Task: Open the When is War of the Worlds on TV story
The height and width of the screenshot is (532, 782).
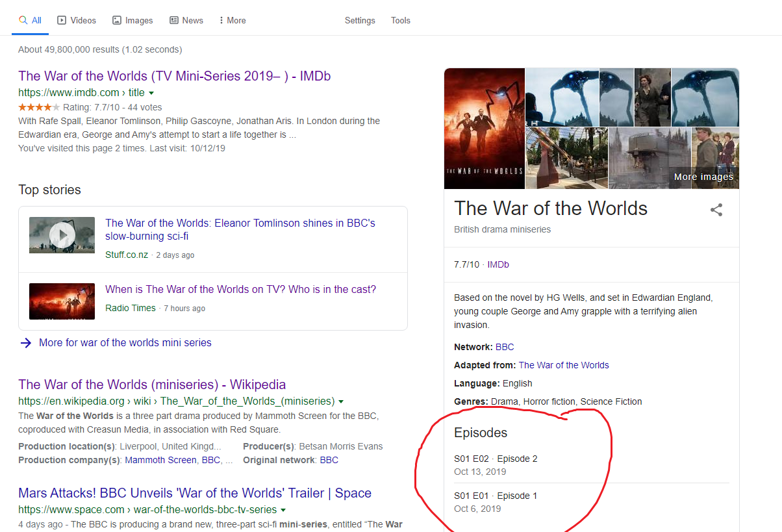Action: click(x=241, y=289)
